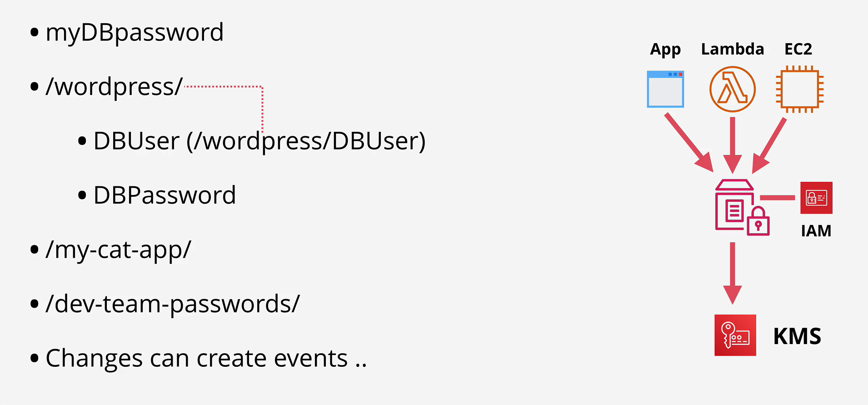Select the orange Lambda function icon
The width and height of the screenshot is (868, 405).
pyautogui.click(x=733, y=89)
